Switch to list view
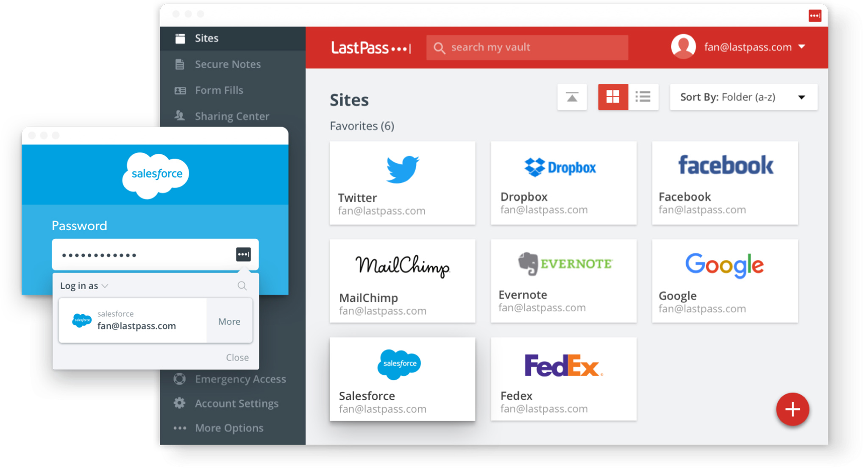The width and height of the screenshot is (868, 469). click(x=643, y=97)
